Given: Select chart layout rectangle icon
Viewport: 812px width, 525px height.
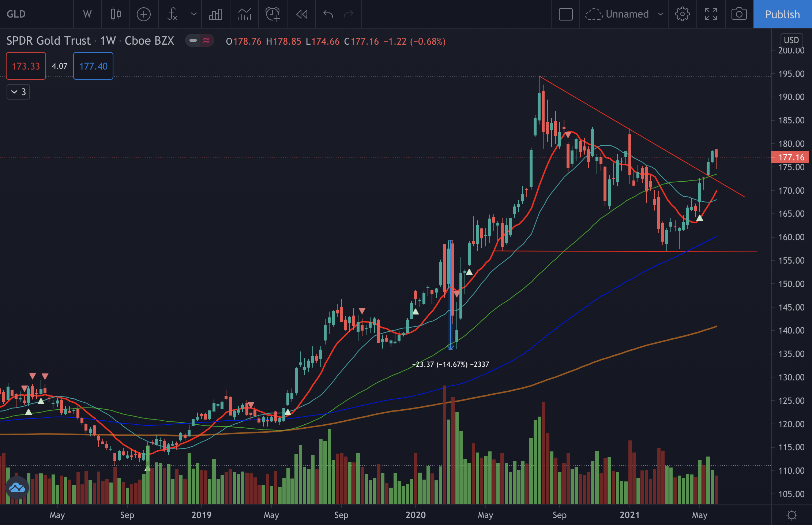Looking at the screenshot, I should point(565,14).
